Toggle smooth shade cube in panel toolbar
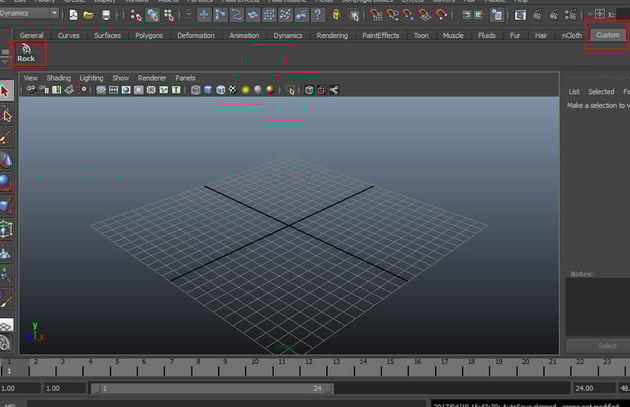The width and height of the screenshot is (630, 407). pyautogui.click(x=207, y=90)
